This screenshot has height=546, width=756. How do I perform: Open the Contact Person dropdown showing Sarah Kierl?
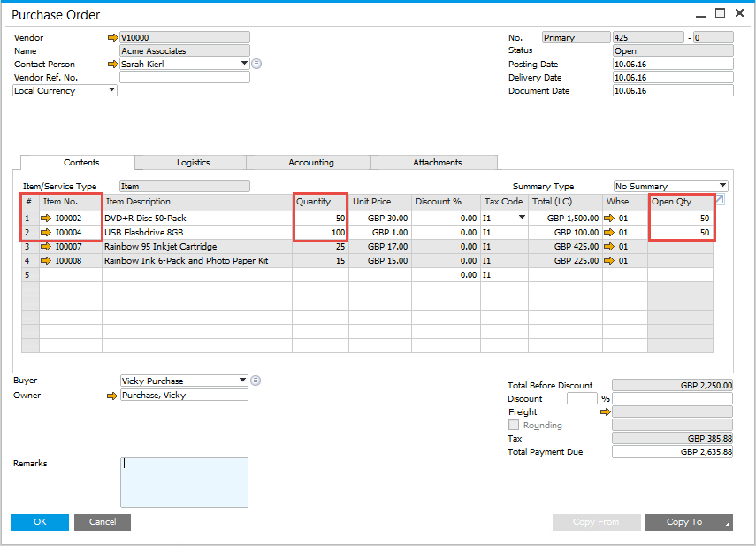244,64
